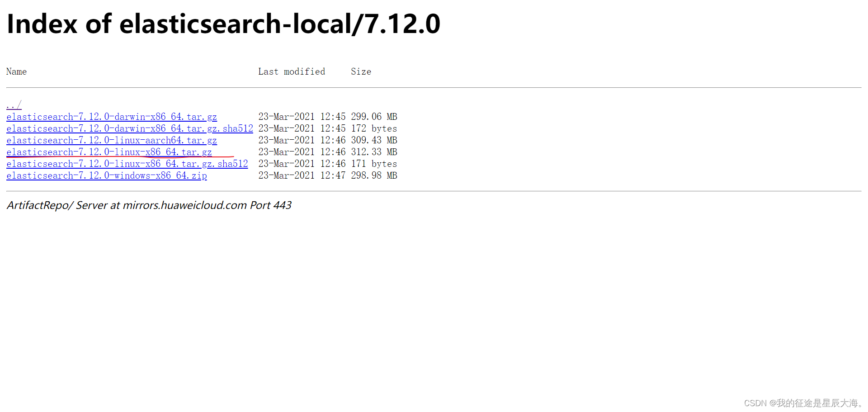
Task: Click the 23-Mar-2021 12:47 timestamp
Action: pyautogui.click(x=302, y=175)
